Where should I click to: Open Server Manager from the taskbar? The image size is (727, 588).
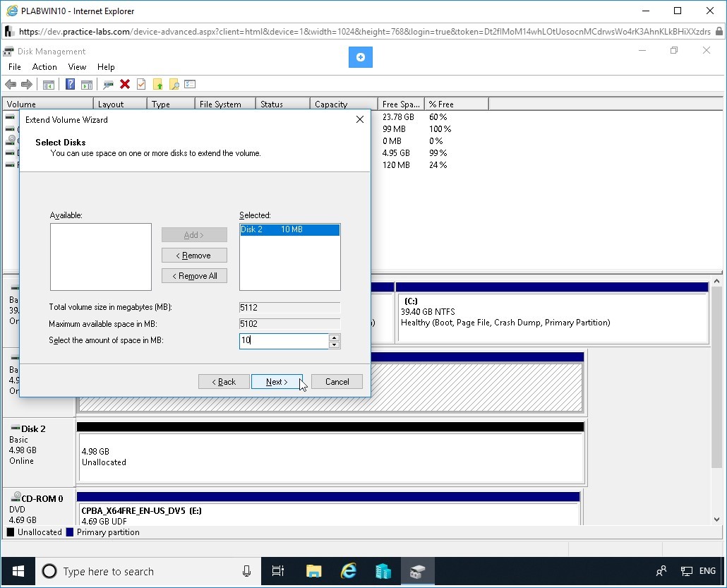[x=383, y=571]
